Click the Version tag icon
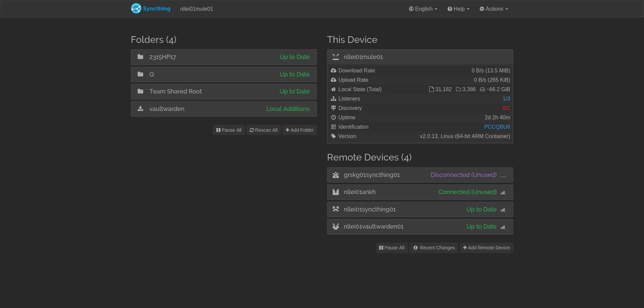Screen dimensions: 644x308 point(333,136)
